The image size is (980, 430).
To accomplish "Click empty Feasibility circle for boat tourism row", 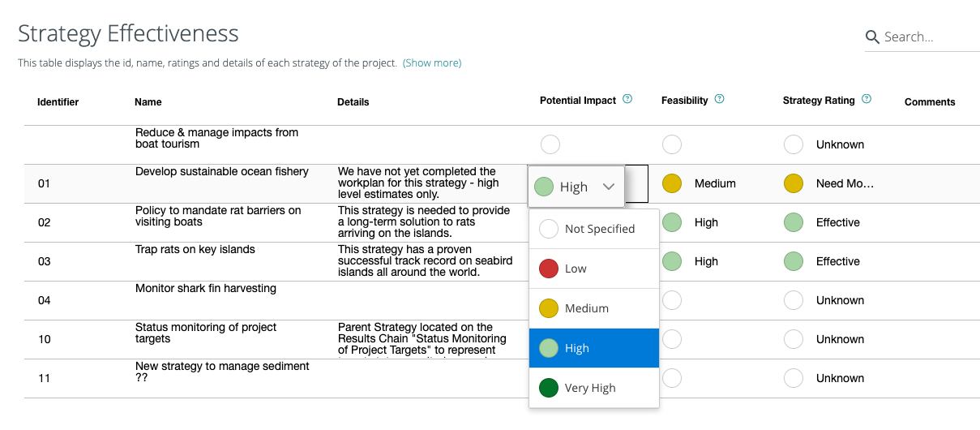I will 672,144.
